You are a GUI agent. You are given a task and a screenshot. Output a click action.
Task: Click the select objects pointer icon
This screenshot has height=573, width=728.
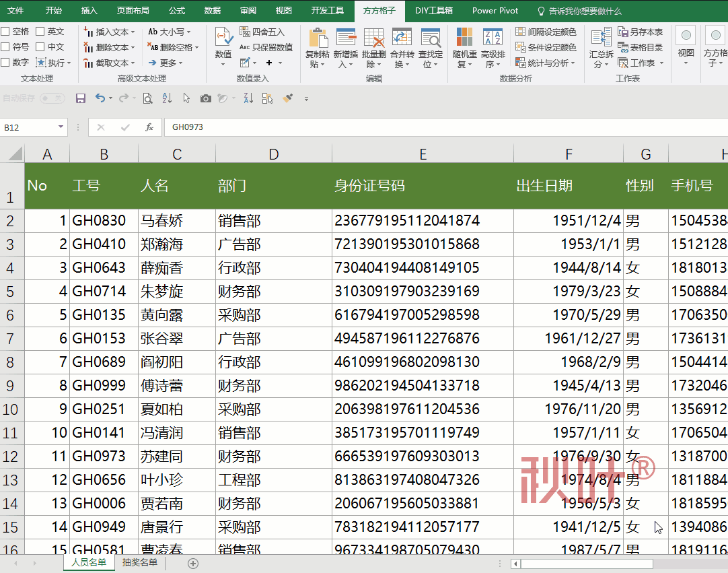click(x=186, y=98)
